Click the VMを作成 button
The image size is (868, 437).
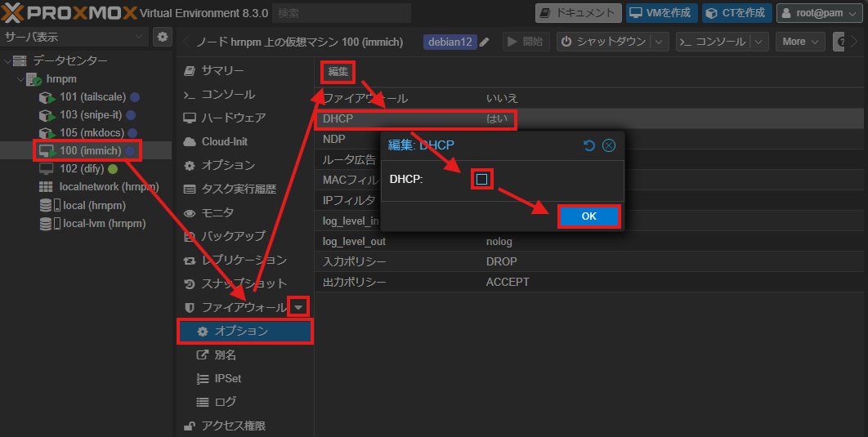coord(661,13)
